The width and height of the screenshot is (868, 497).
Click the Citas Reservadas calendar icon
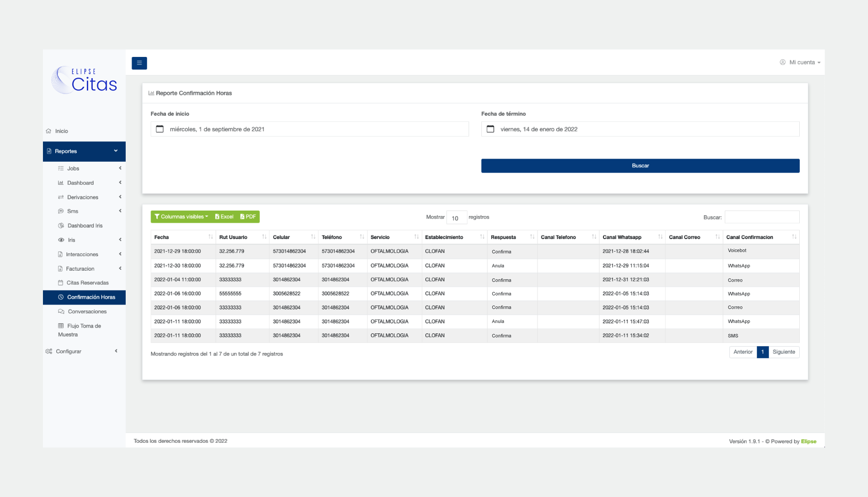pyautogui.click(x=61, y=283)
